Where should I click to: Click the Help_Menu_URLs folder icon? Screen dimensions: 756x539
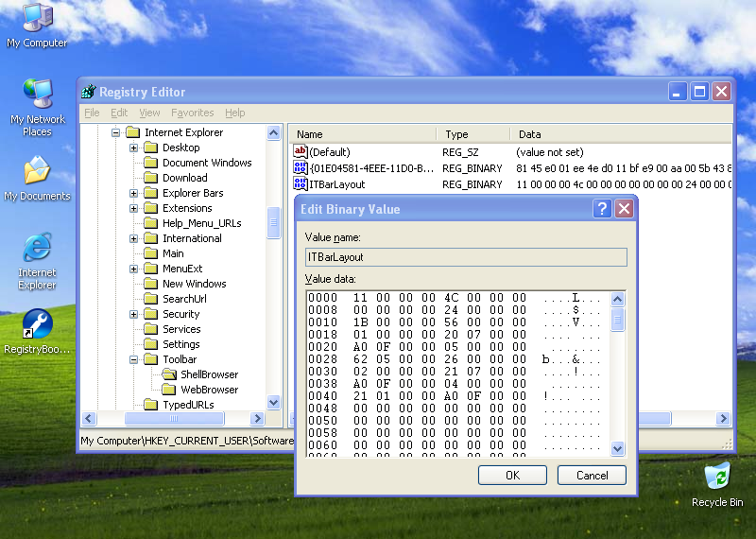tap(151, 223)
